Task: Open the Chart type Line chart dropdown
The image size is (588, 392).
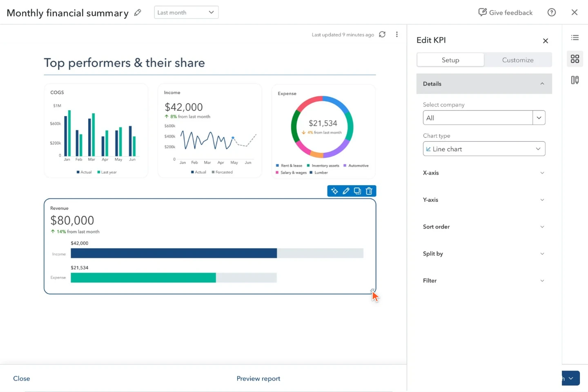Action: (x=484, y=149)
